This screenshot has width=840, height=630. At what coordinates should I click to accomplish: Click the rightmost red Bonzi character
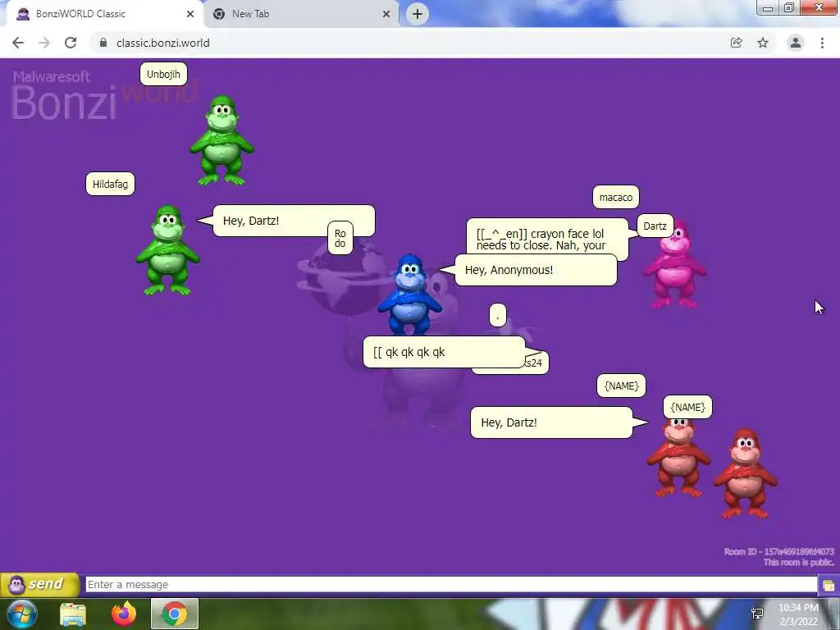pyautogui.click(x=745, y=473)
